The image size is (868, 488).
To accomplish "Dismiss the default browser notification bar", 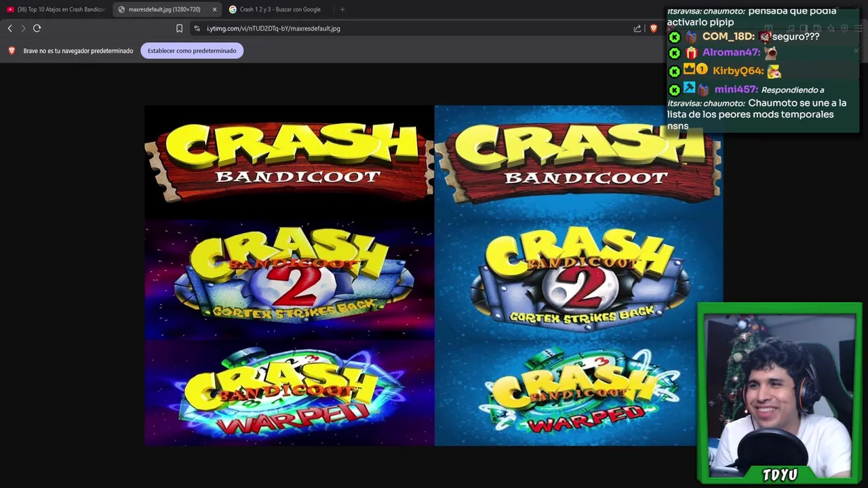I will (x=856, y=51).
